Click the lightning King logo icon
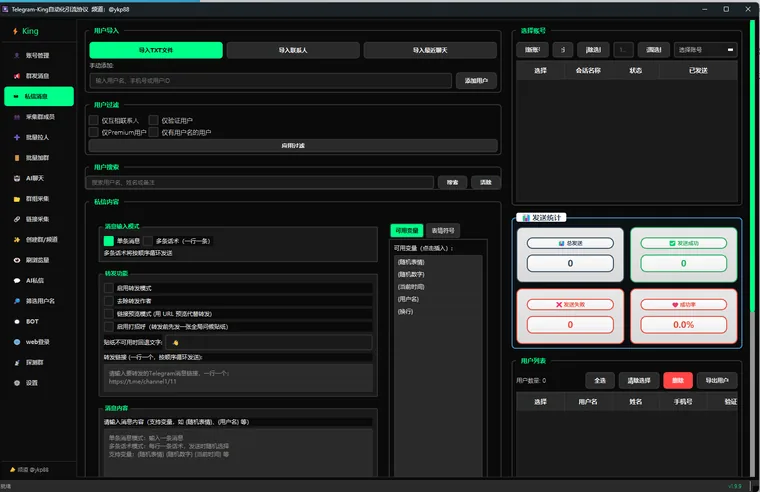 (x=16, y=31)
